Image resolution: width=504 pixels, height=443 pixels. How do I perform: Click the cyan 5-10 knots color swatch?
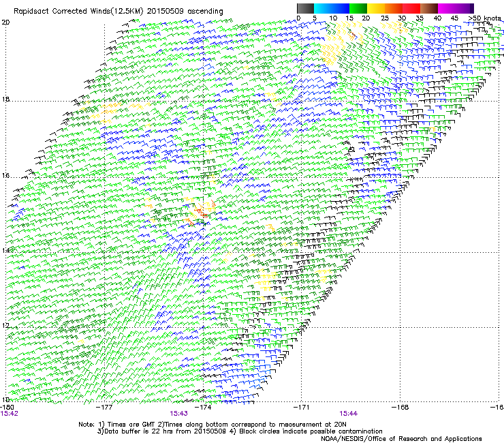click(323, 8)
